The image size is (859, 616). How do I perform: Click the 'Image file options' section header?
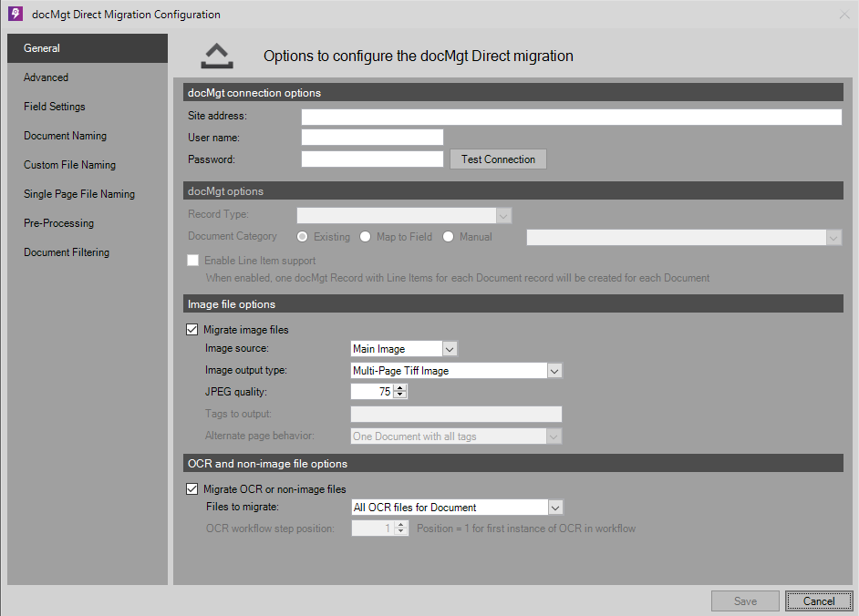(513, 303)
